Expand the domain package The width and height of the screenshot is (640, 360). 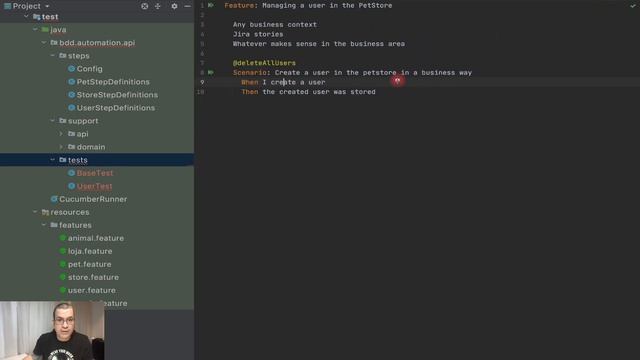tap(61, 147)
